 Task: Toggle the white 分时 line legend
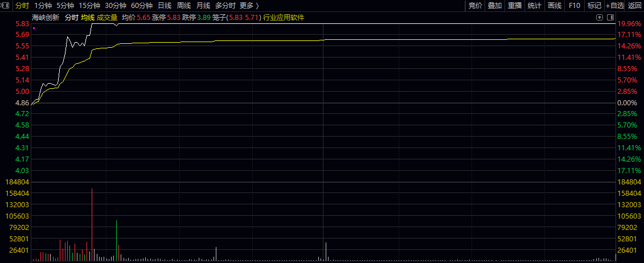[72, 18]
